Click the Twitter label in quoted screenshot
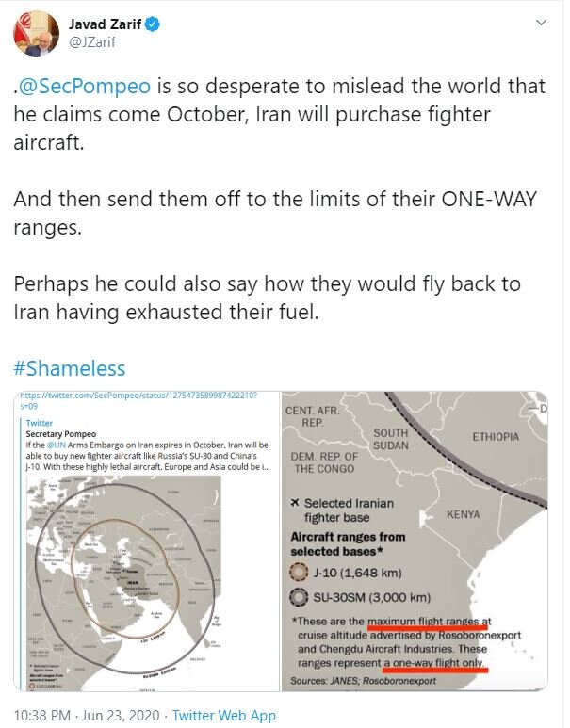Image resolution: width=570 pixels, height=728 pixels. coord(39,423)
